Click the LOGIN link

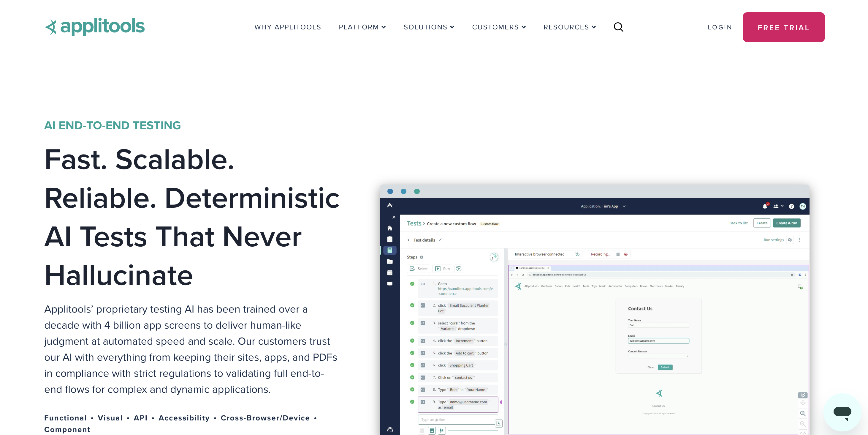tap(720, 27)
